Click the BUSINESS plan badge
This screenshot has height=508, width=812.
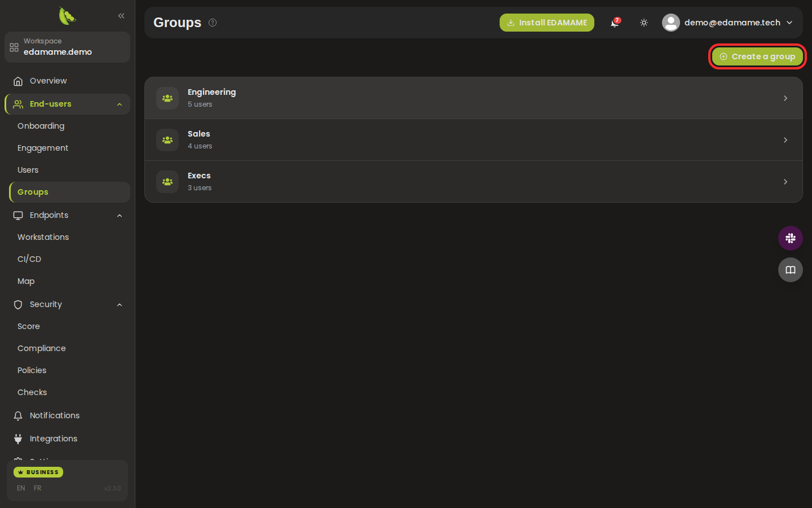(38, 472)
